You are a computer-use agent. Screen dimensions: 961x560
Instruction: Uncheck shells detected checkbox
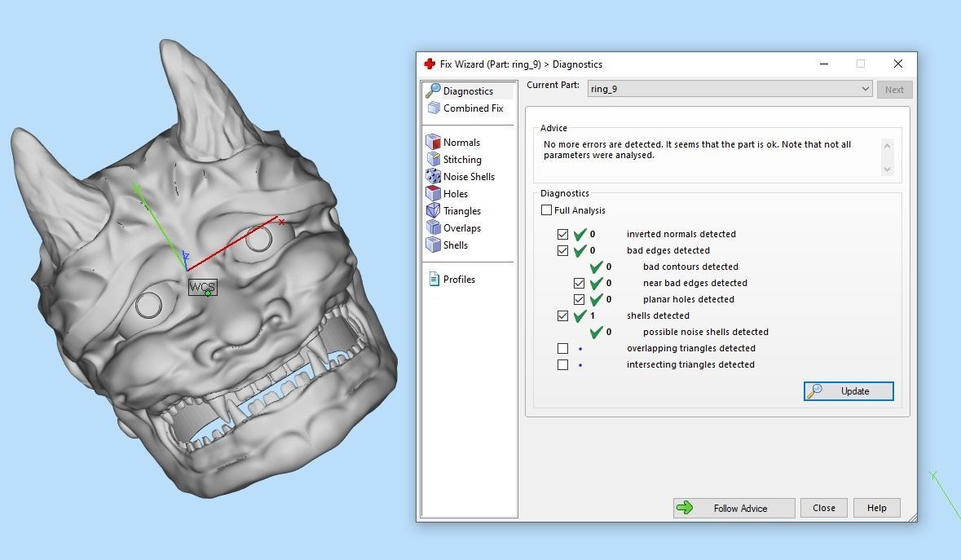(562, 315)
